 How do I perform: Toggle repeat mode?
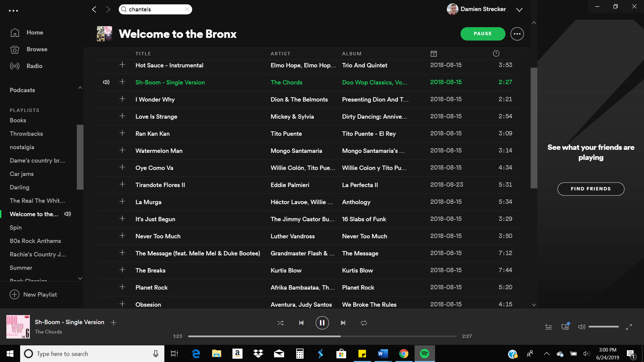(x=364, y=323)
